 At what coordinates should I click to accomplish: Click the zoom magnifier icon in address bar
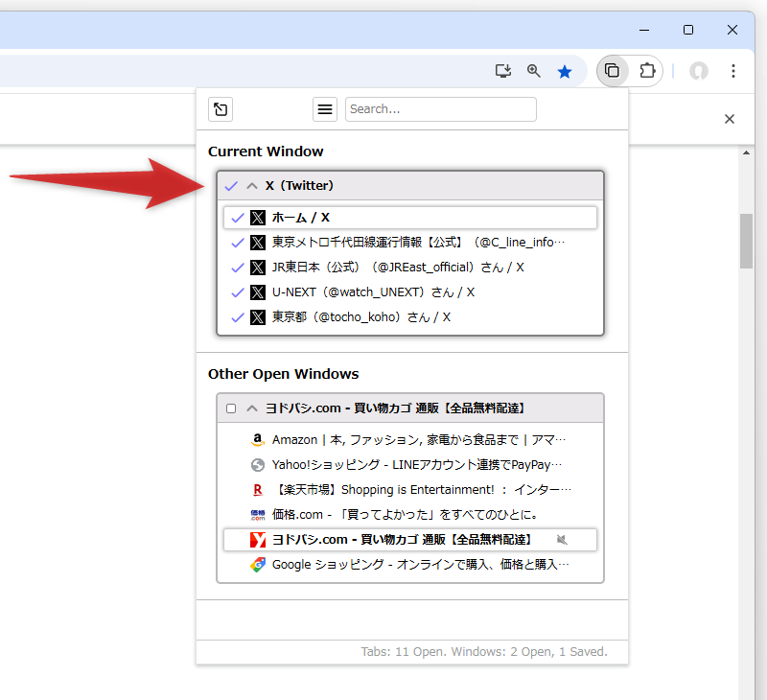[x=534, y=71]
